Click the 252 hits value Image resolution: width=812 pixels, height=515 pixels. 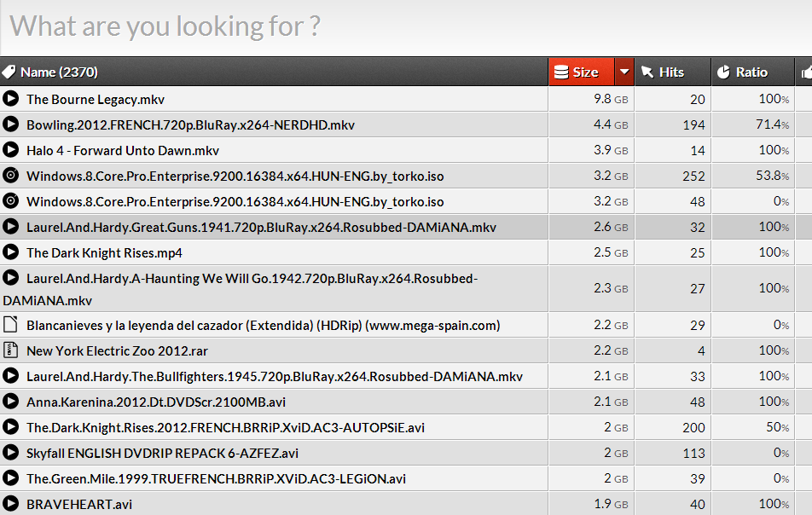[693, 176]
